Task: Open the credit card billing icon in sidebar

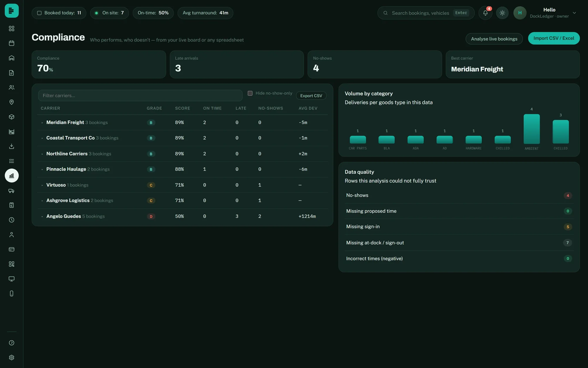Action: click(11, 249)
